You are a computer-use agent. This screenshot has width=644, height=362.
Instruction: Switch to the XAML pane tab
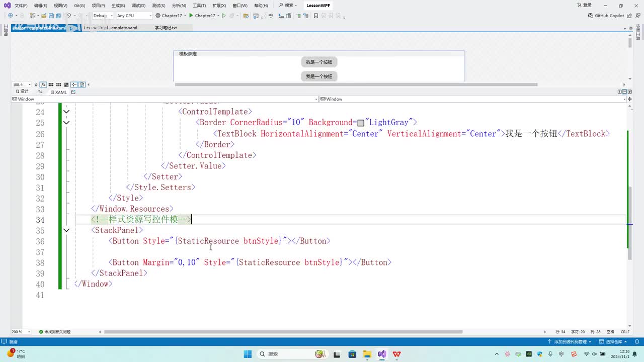tap(58, 92)
